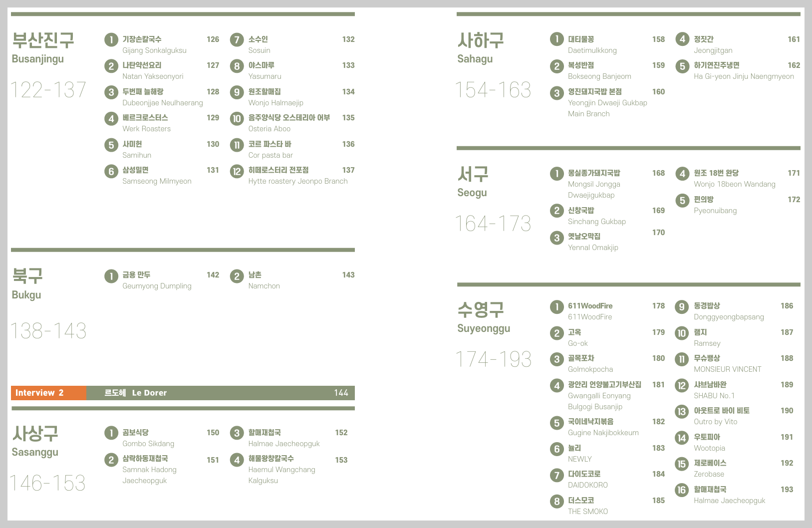The image size is (812, 528).
Task: Select Dubeonjjae Neulhaerang listing
Action: (x=163, y=97)
